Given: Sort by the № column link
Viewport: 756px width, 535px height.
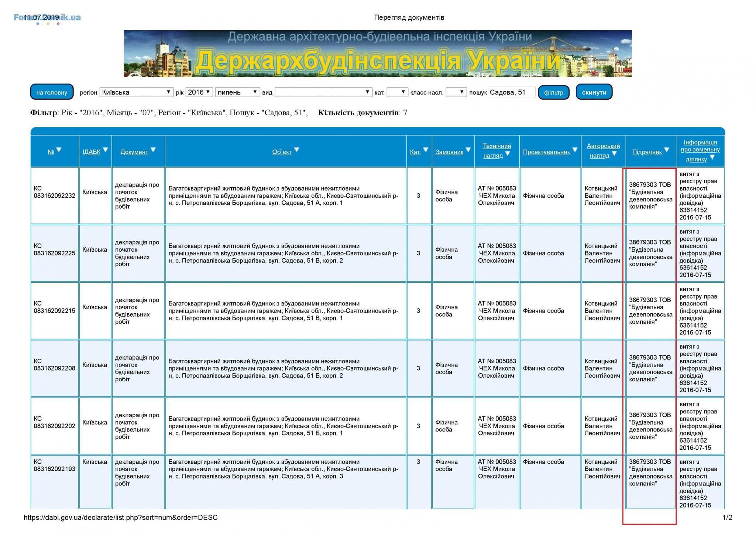Looking at the screenshot, I should (51, 152).
